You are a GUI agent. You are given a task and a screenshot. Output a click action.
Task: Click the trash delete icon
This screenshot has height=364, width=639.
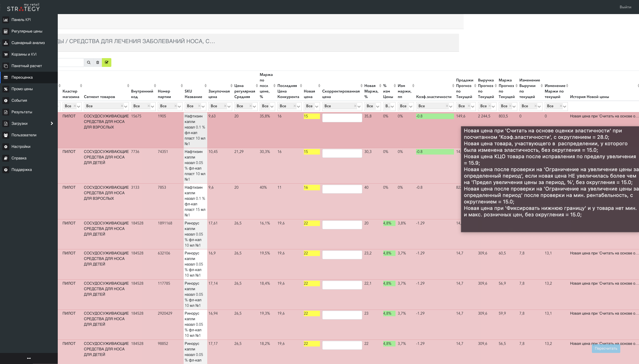point(98,63)
